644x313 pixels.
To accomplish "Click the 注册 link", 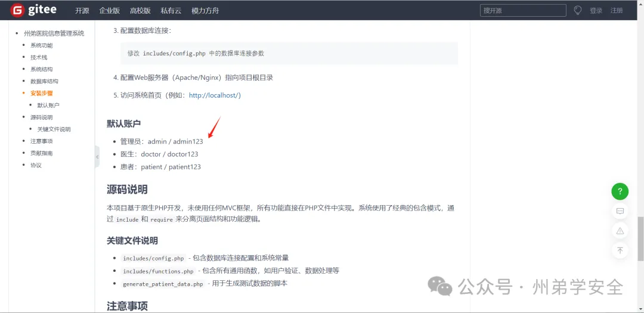I will [617, 11].
